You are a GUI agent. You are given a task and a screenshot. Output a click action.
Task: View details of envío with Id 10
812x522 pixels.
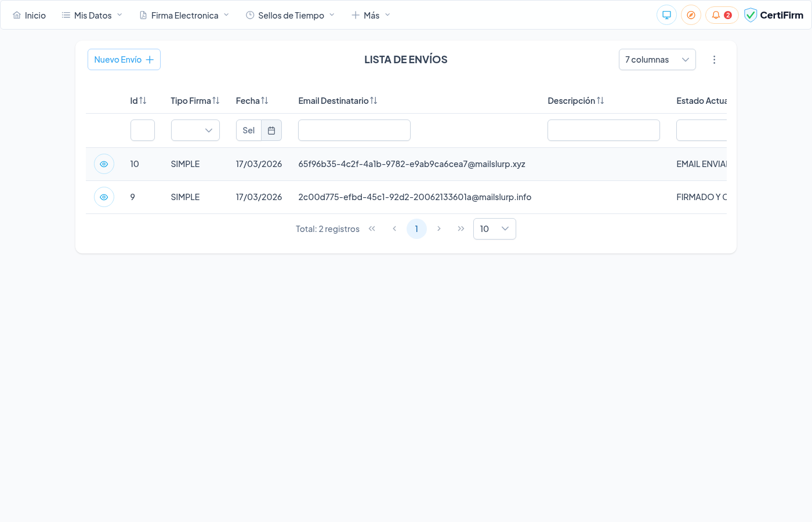(104, 164)
